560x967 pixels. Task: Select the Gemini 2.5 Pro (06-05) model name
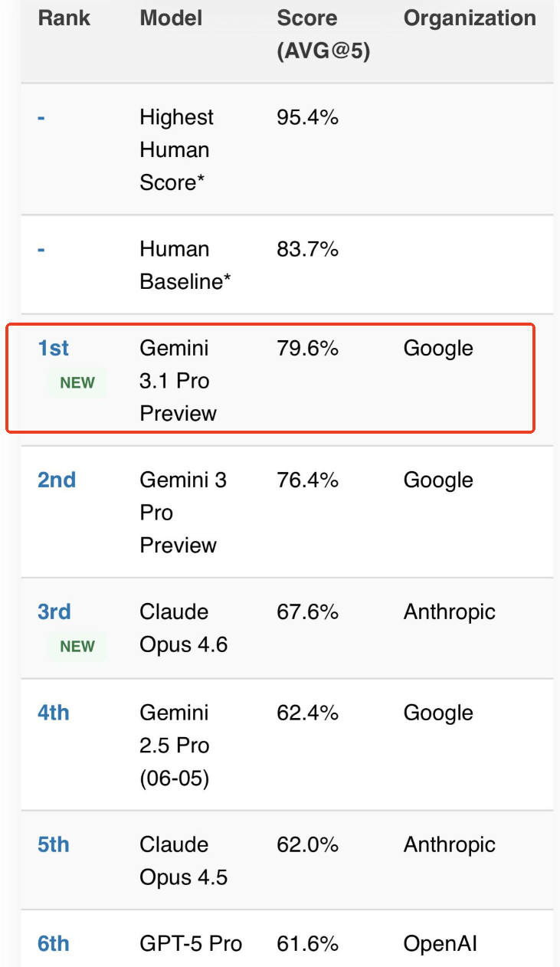pos(175,746)
